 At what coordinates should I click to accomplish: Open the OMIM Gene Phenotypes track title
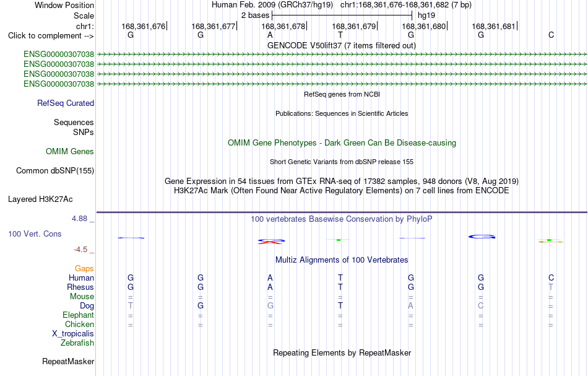point(342,143)
